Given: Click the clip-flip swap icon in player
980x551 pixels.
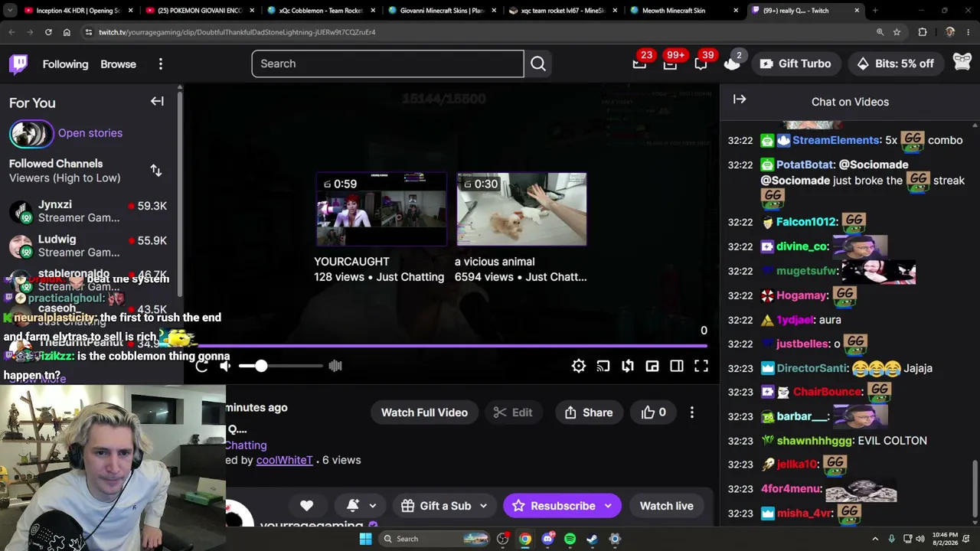Looking at the screenshot, I should click(x=628, y=366).
